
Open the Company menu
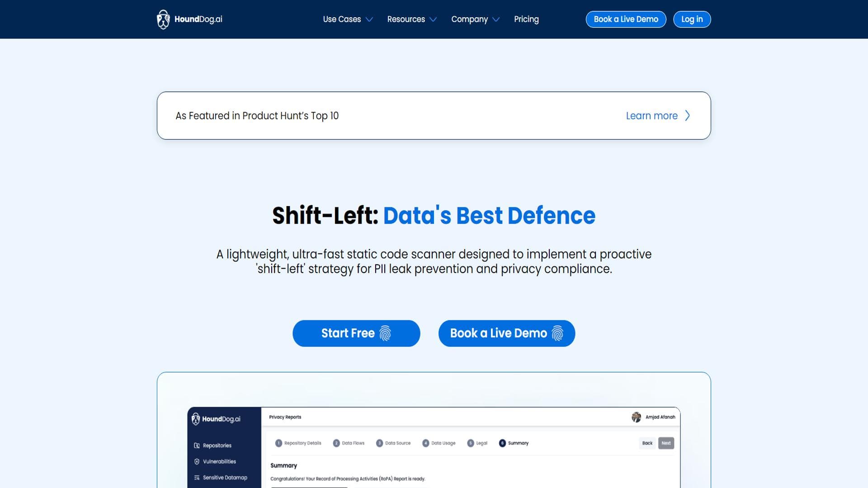tap(469, 19)
